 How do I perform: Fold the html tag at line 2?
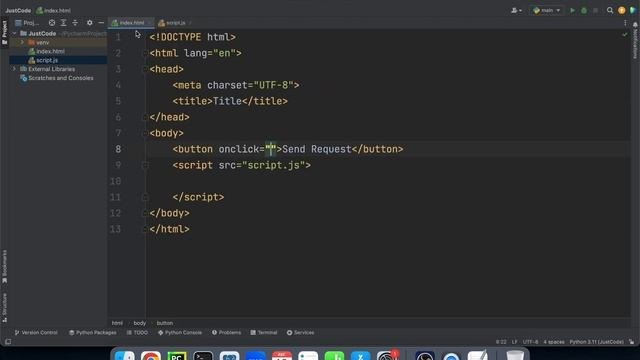(144, 53)
